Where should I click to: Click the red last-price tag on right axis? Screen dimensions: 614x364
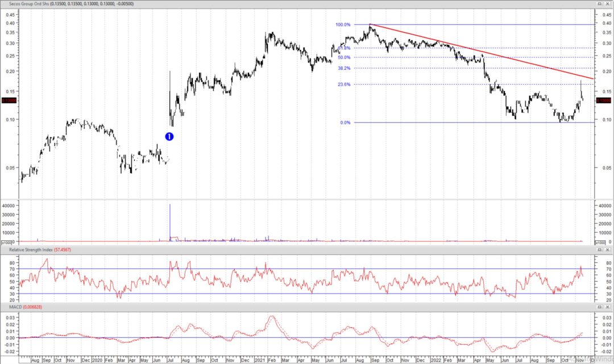click(603, 101)
